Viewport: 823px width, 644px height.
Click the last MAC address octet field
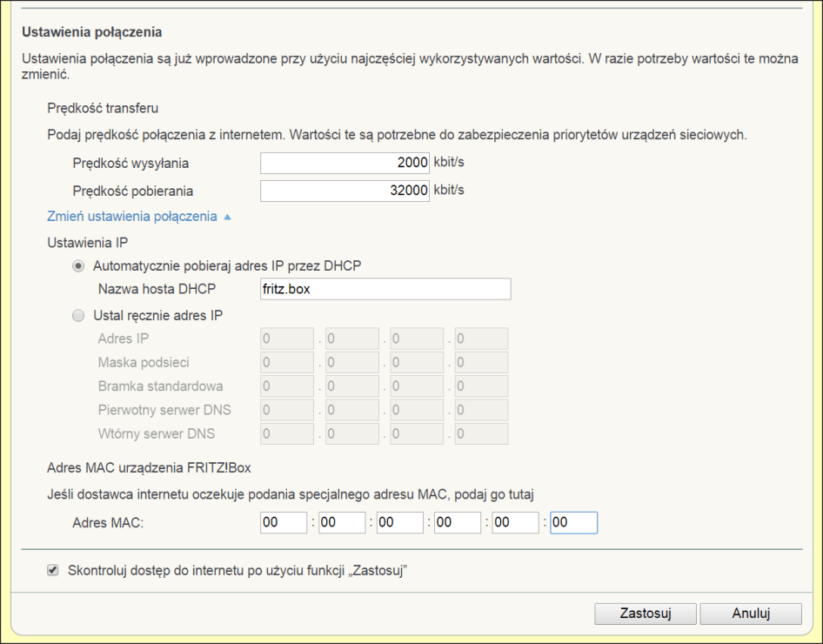click(x=573, y=522)
